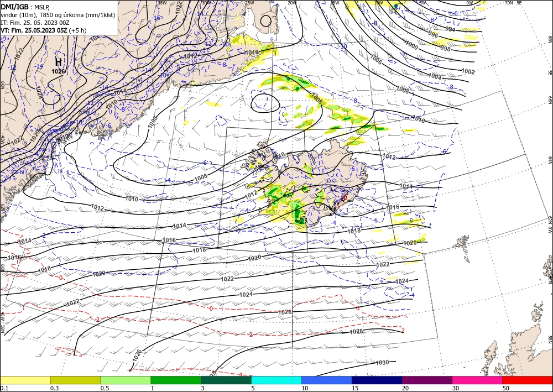Click the 'VT: Fim. 25.05.2023 05Z (+5 h)' line
The image size is (553, 392).
click(x=43, y=30)
